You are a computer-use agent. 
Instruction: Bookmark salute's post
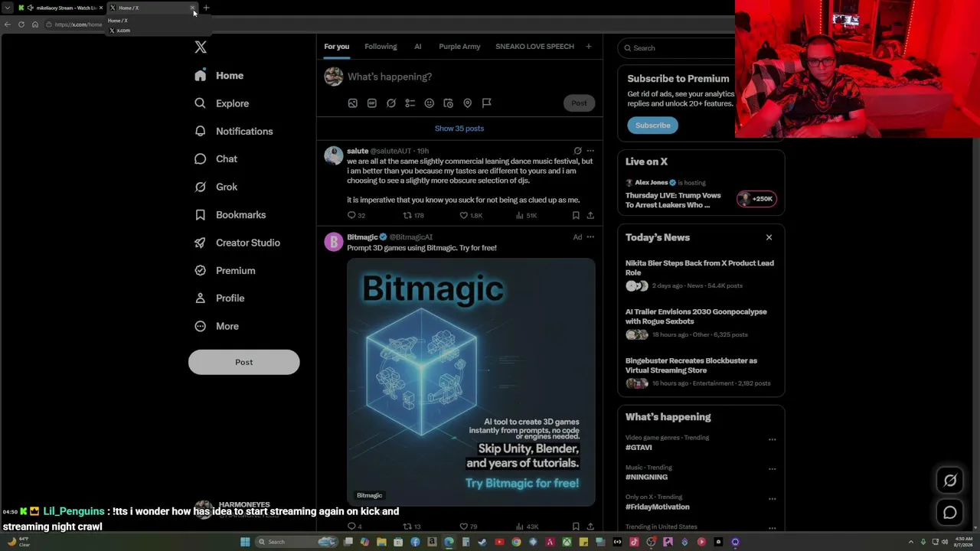(576, 216)
